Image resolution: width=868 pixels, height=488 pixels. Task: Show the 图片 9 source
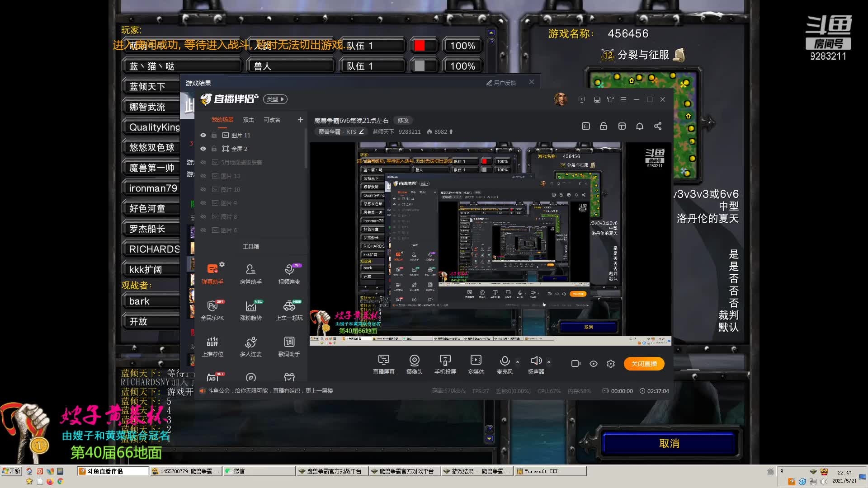pos(203,203)
